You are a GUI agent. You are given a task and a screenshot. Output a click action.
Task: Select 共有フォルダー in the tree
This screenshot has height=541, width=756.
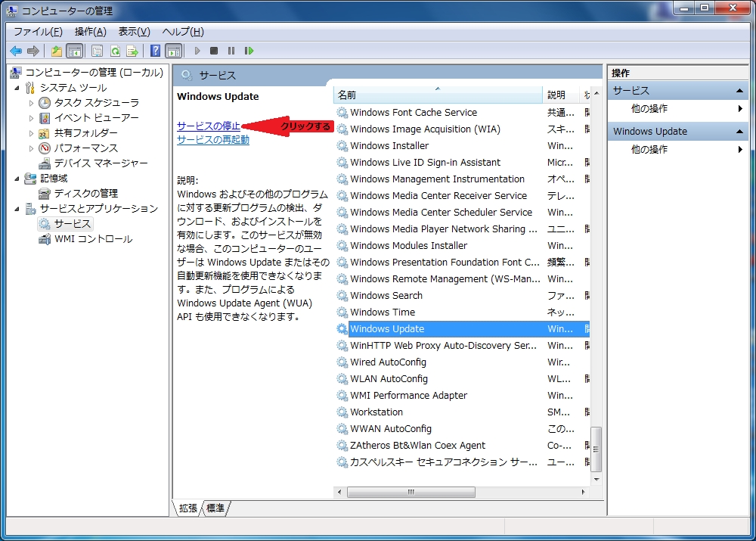pos(85,132)
